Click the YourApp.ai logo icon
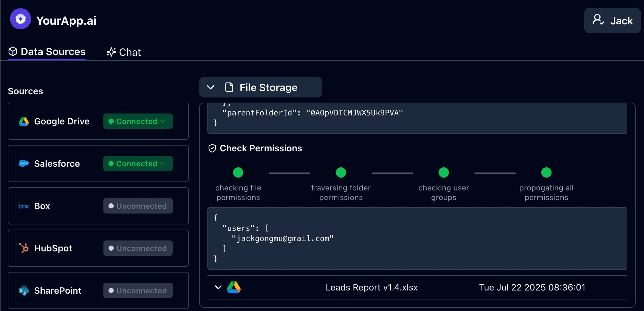The image size is (644, 311). 21,19
